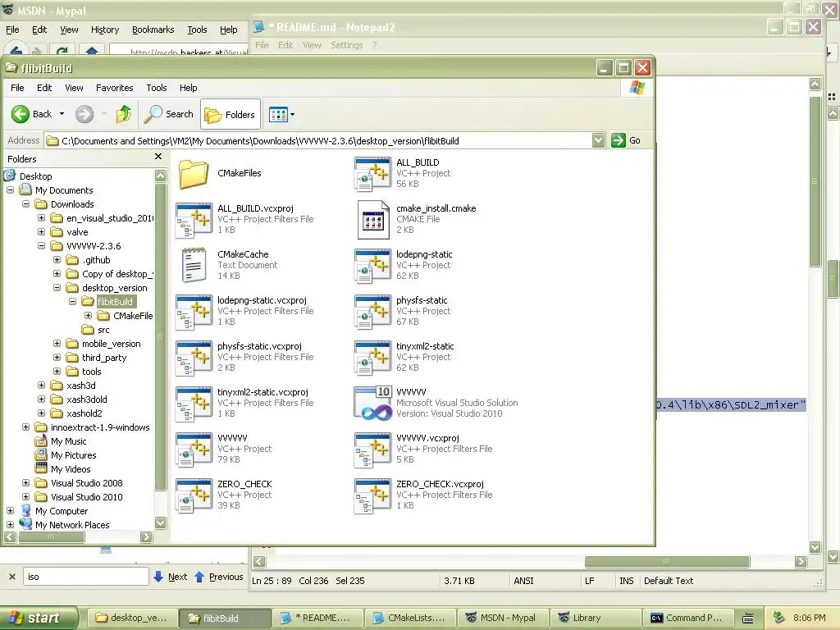Image resolution: width=840 pixels, height=630 pixels.
Task: Select VVVVVV VC++ Project 79 KB icon
Action: pyautogui.click(x=194, y=449)
